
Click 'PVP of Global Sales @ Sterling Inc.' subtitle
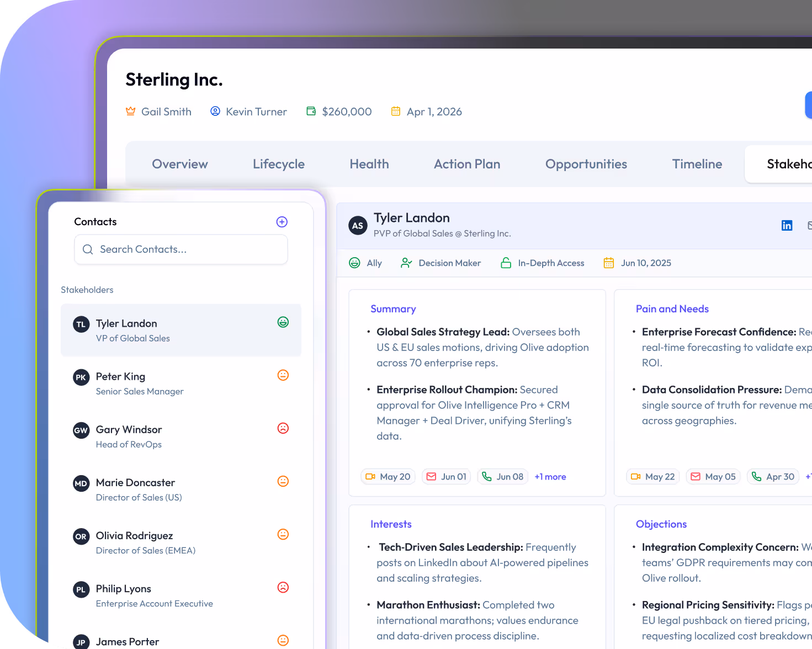click(442, 233)
